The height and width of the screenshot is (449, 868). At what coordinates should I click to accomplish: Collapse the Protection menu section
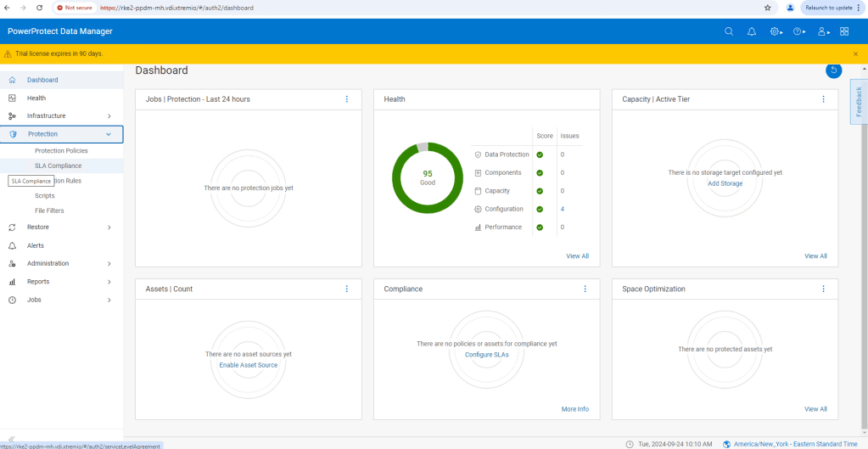coord(108,134)
